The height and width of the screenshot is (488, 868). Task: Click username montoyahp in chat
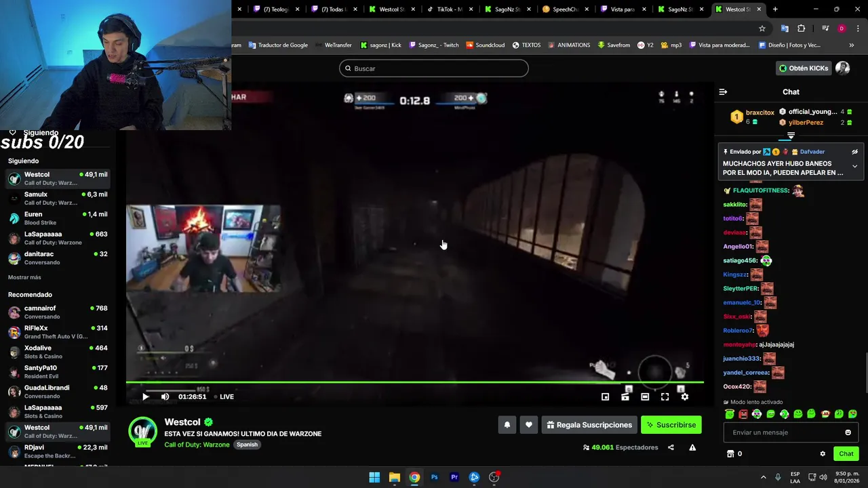[x=739, y=344]
